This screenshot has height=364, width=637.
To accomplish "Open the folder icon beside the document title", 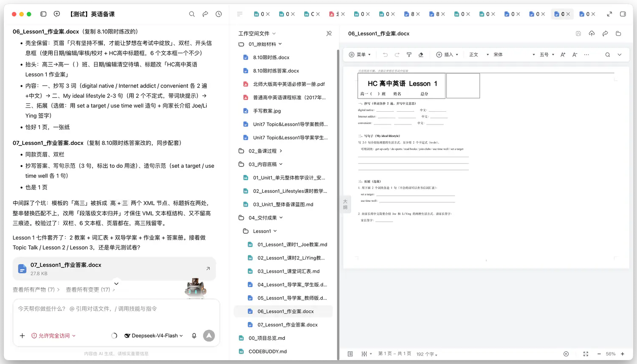I will click(x=618, y=34).
